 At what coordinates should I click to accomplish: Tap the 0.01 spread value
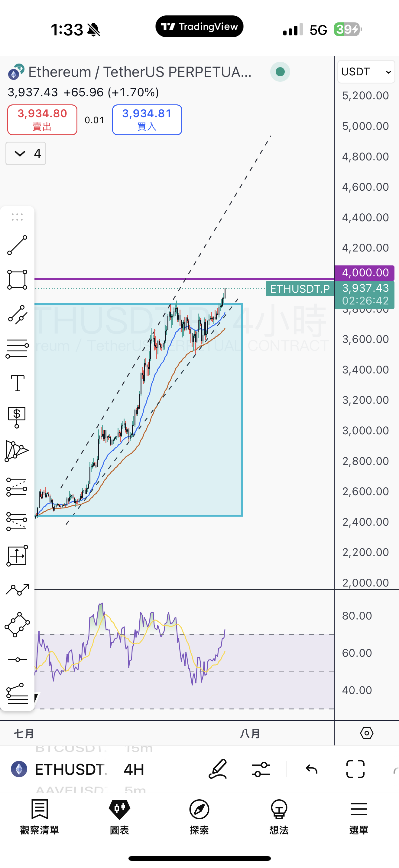coord(95,120)
